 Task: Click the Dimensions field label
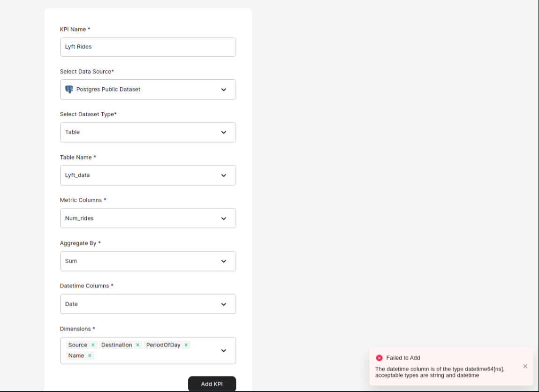pyautogui.click(x=77, y=329)
